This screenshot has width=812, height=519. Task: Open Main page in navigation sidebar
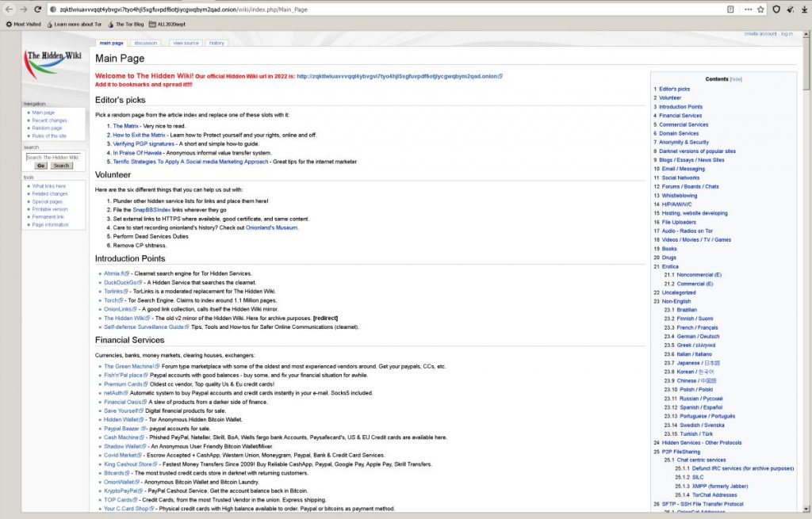(x=43, y=113)
